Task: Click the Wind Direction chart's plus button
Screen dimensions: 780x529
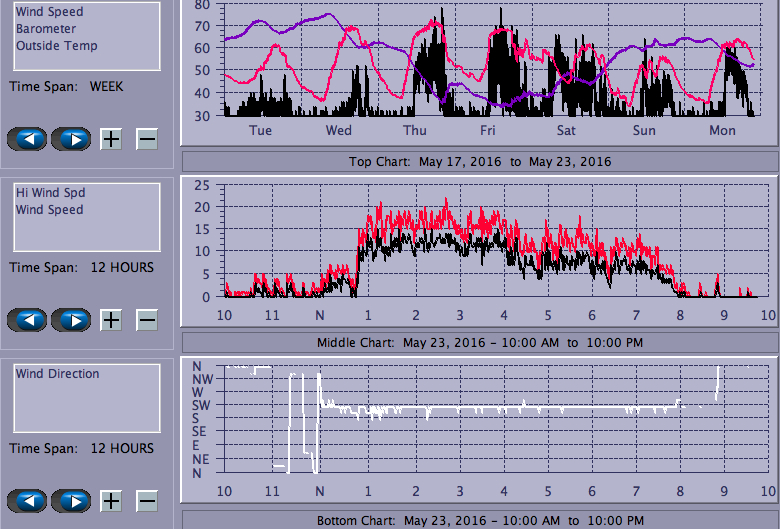Action: click(x=111, y=500)
